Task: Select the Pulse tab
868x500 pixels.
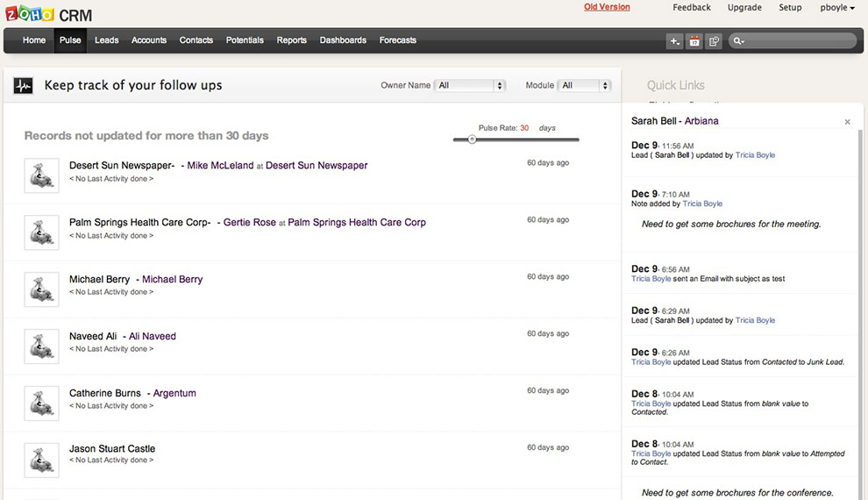Action: (70, 40)
